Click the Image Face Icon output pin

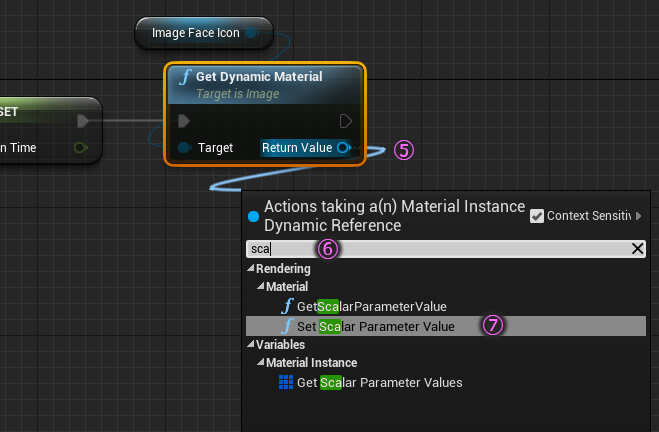pos(251,33)
